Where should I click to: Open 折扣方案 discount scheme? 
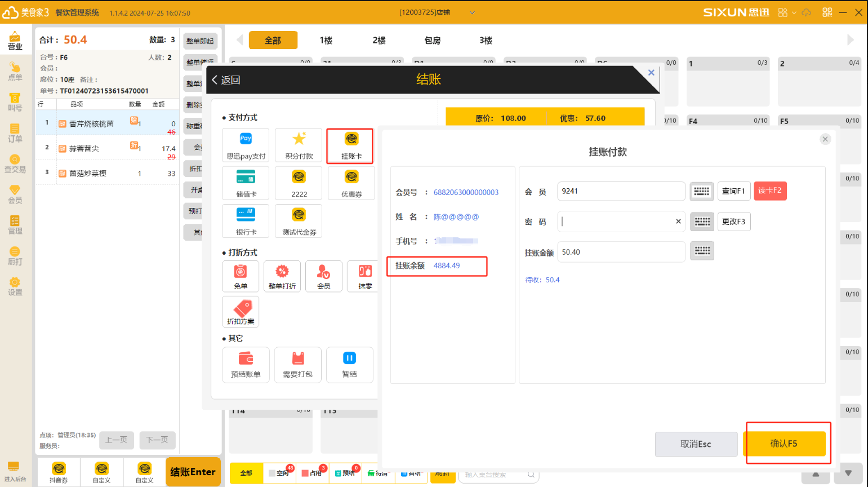241,312
